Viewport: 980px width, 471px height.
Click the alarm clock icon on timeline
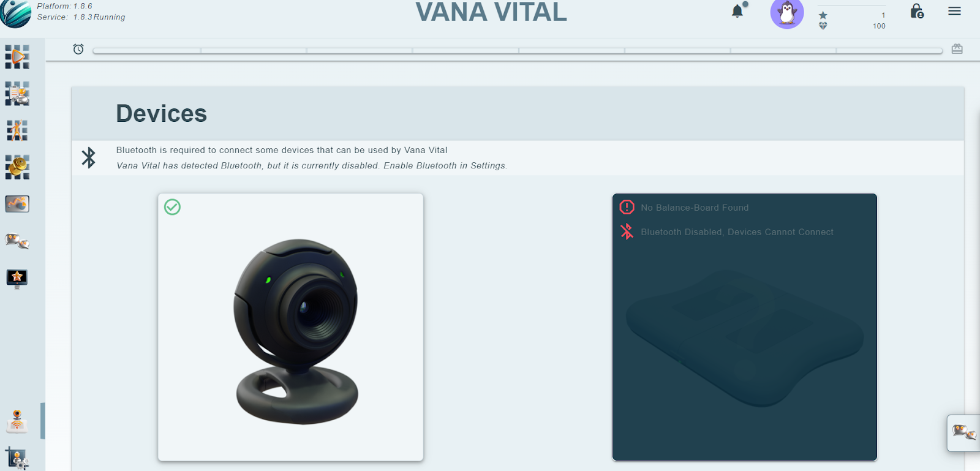click(78, 49)
